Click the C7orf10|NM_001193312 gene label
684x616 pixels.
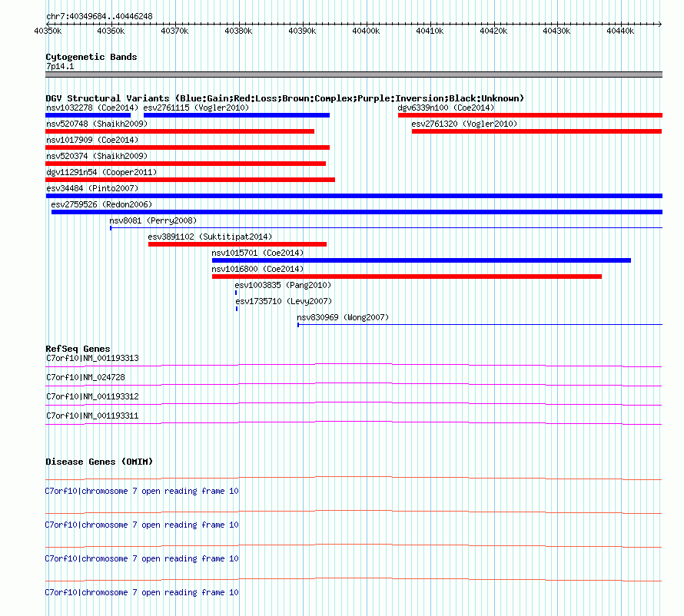click(x=92, y=396)
